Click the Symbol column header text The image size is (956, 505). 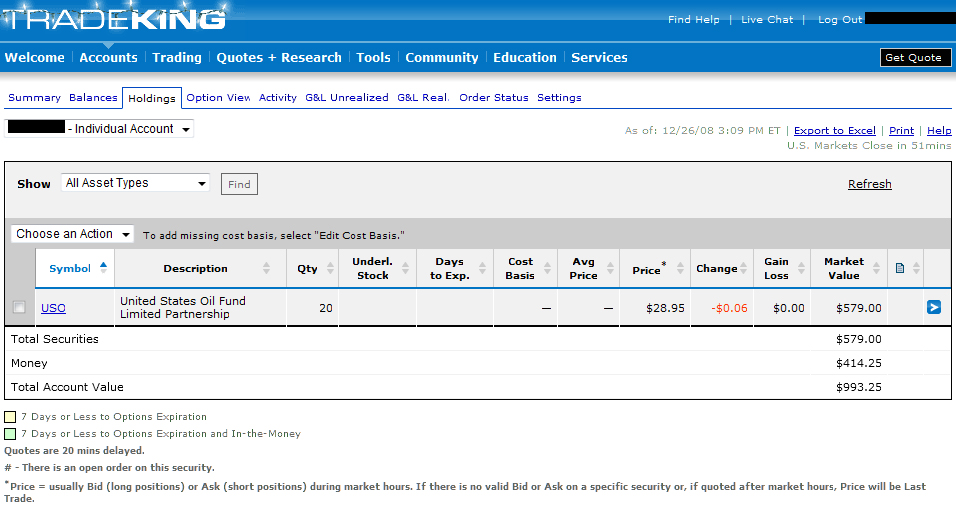(70, 268)
